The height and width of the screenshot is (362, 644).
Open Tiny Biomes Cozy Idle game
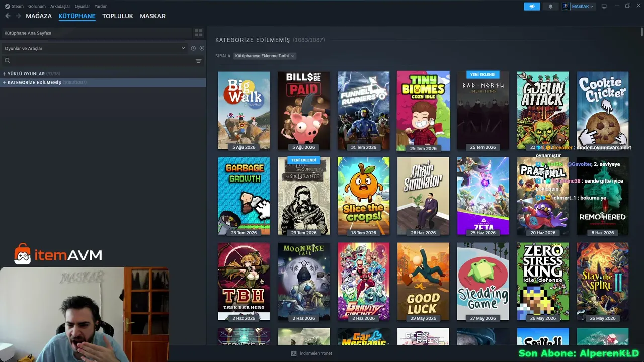click(x=423, y=111)
